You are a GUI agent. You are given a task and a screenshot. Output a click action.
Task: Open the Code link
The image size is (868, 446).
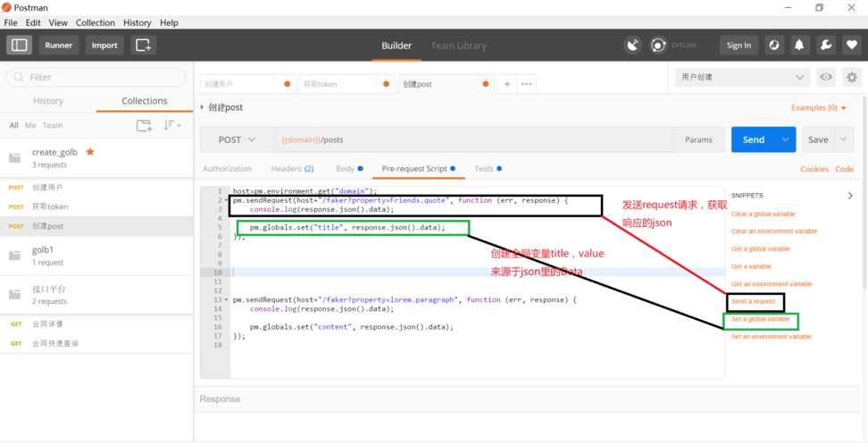(x=844, y=169)
